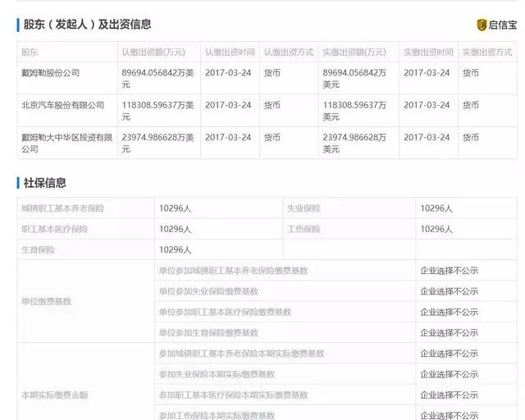Viewport: 525px width, 420px height.
Task: Select subscribed amount 118308.59637万美元
Action: coord(157,111)
